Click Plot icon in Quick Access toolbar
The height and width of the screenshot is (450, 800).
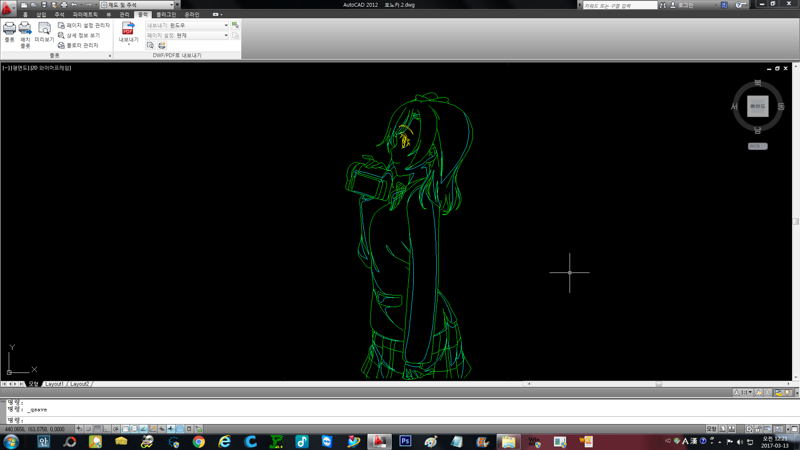pyautogui.click(x=64, y=5)
